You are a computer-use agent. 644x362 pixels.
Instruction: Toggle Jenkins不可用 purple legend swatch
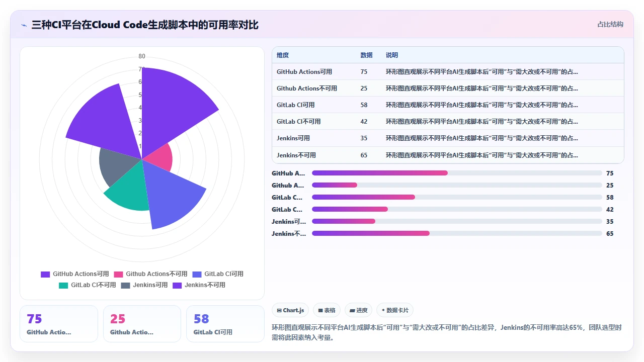[x=177, y=286]
